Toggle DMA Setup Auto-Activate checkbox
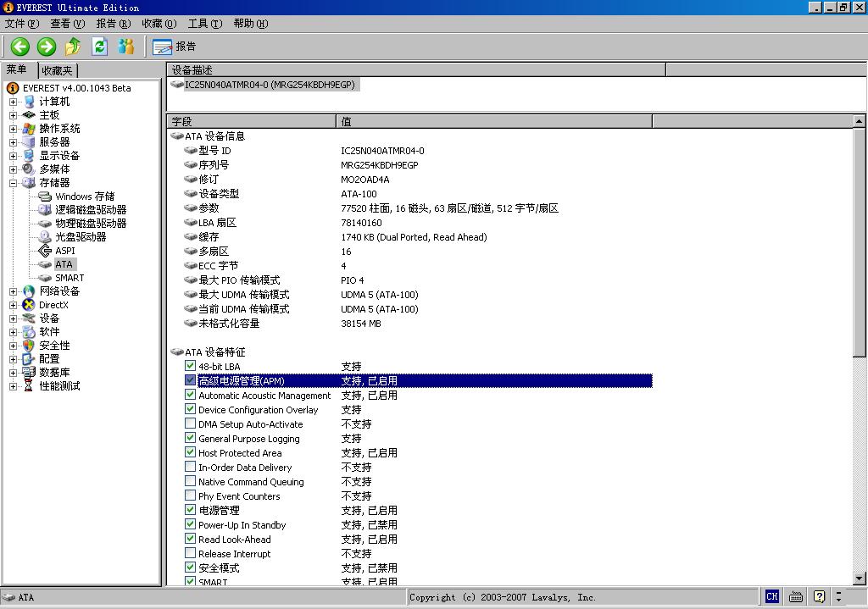Image resolution: width=868 pixels, height=609 pixels. pyautogui.click(x=190, y=424)
